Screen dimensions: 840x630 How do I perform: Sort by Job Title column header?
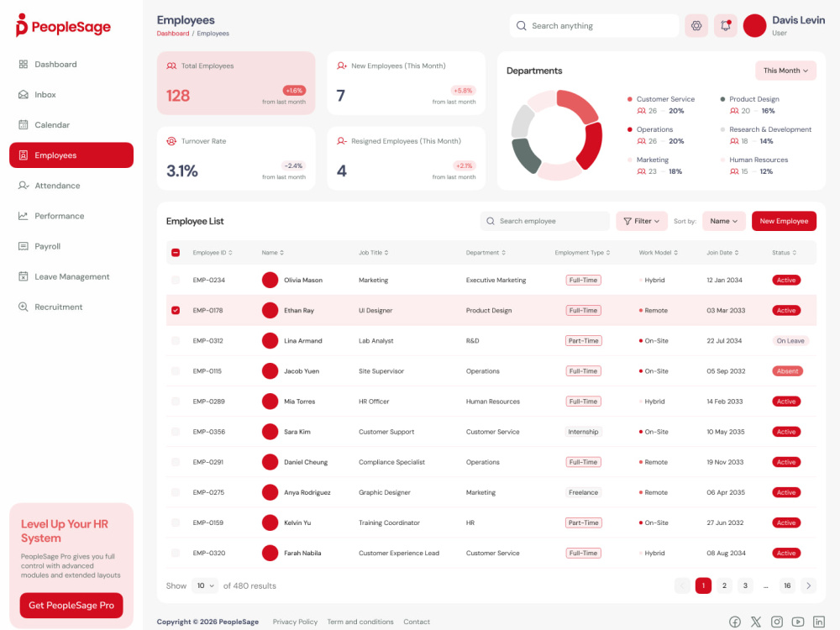pyautogui.click(x=374, y=253)
